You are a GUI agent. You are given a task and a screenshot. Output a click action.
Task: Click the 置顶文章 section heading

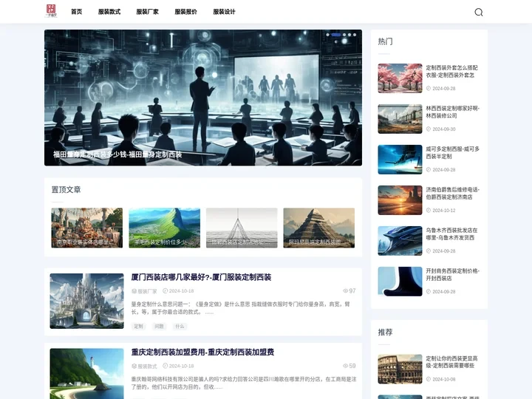tap(66, 190)
